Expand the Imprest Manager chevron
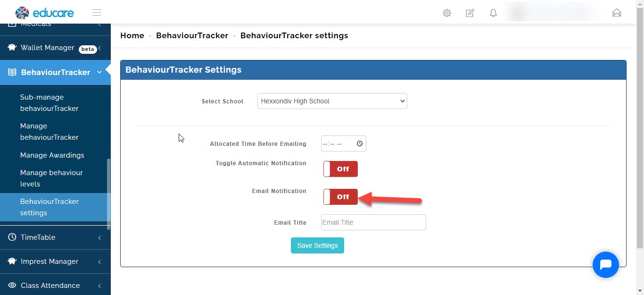 click(x=99, y=262)
